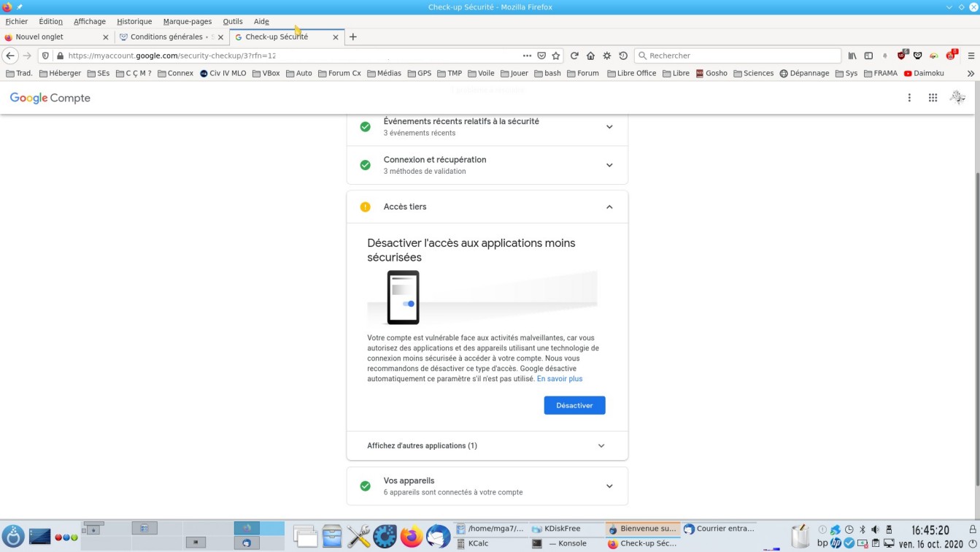The height and width of the screenshot is (552, 980).
Task: Launch Firefox from the taskbar launcher
Action: (x=412, y=537)
